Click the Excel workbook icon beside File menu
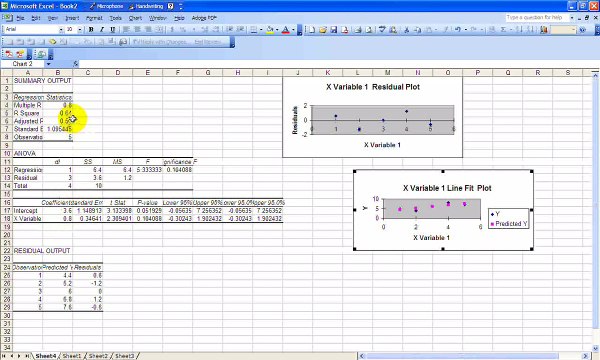600x360 pixels. click(x=7, y=18)
